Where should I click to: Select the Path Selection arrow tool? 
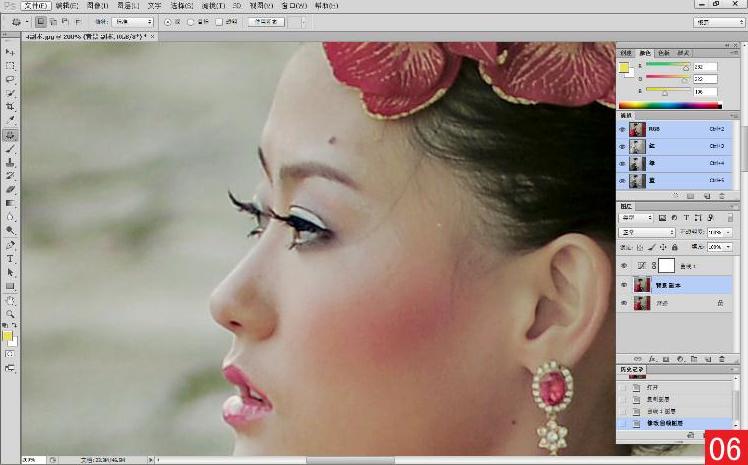(x=10, y=273)
